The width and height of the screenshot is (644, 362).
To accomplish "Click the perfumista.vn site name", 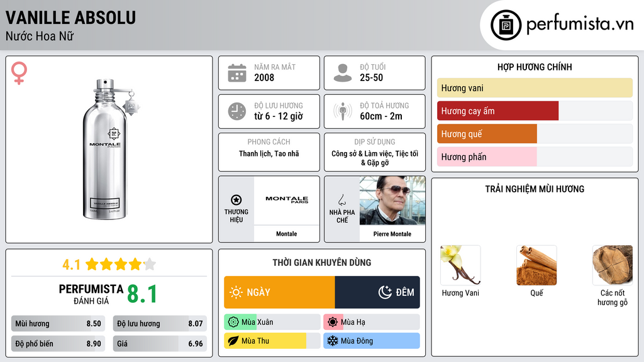I will click(x=580, y=25).
